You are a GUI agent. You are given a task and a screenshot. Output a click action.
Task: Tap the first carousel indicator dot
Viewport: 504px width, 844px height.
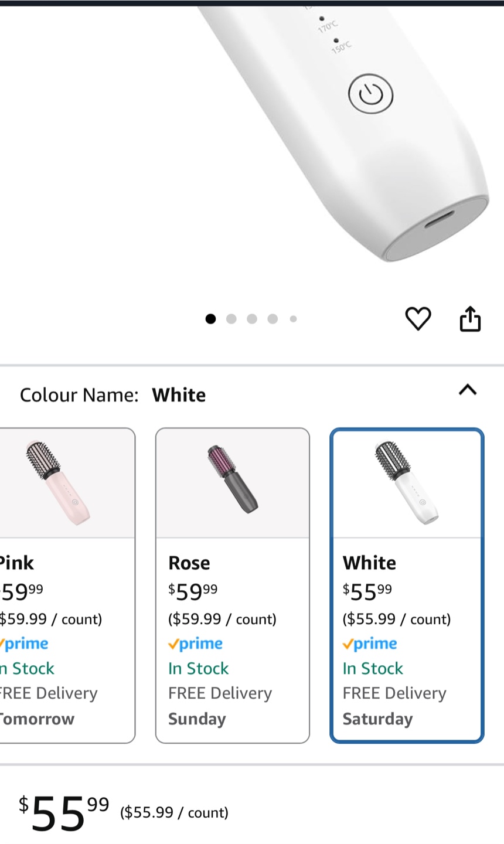pyautogui.click(x=210, y=319)
